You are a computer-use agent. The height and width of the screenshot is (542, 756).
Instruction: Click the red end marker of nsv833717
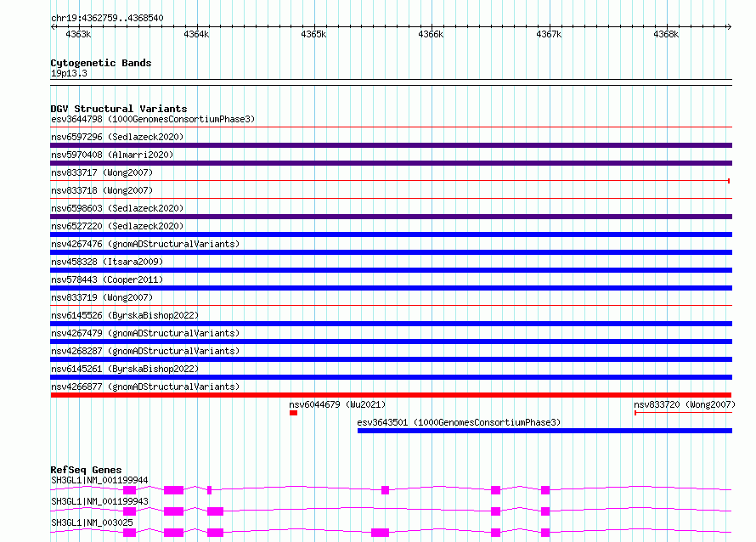729,181
